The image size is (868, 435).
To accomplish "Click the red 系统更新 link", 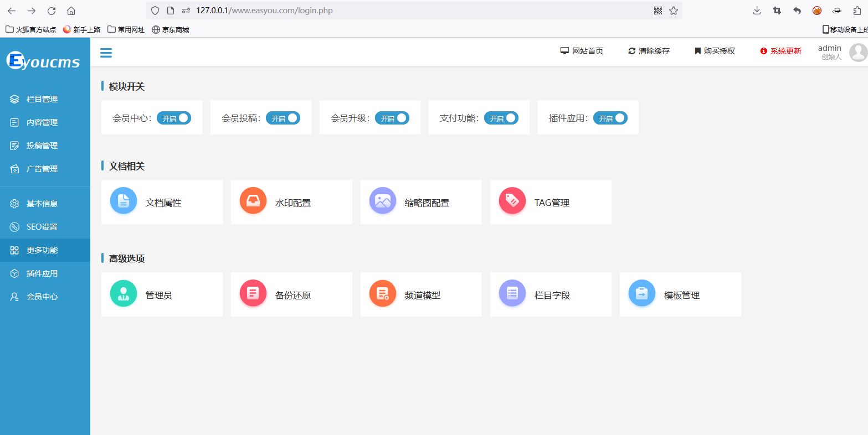I will pos(781,51).
